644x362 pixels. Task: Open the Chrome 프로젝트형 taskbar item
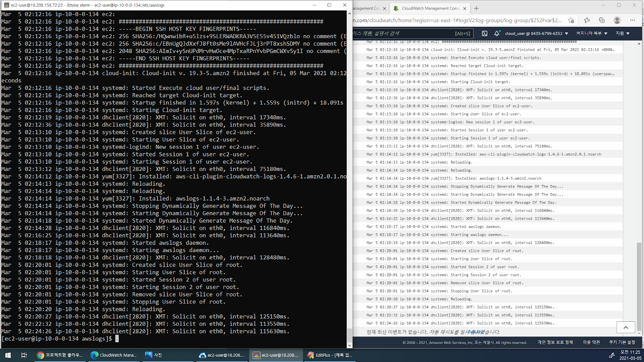pyautogui.click(x=60, y=355)
